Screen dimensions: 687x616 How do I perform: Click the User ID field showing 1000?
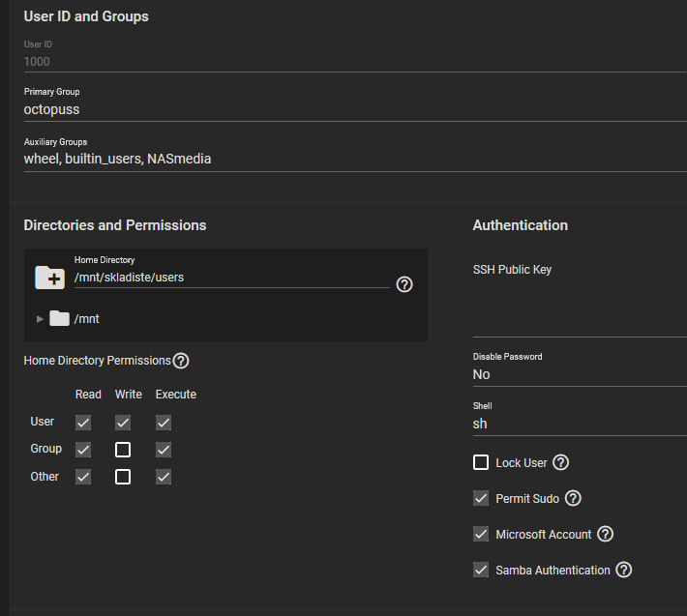coord(355,62)
